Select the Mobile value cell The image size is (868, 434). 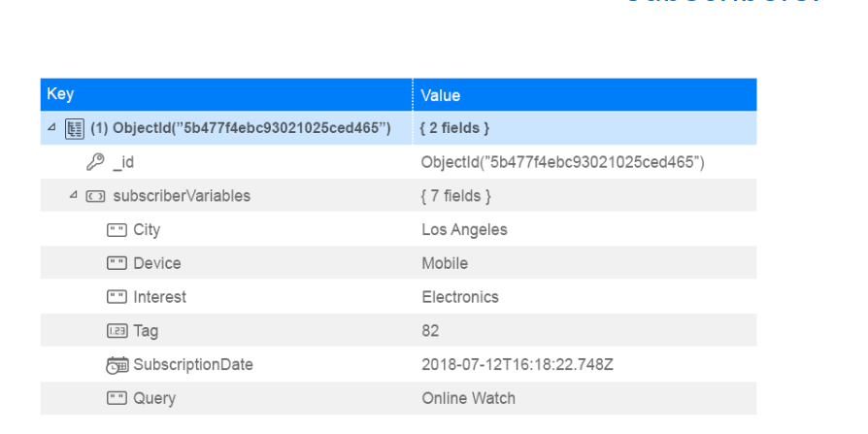[445, 263]
